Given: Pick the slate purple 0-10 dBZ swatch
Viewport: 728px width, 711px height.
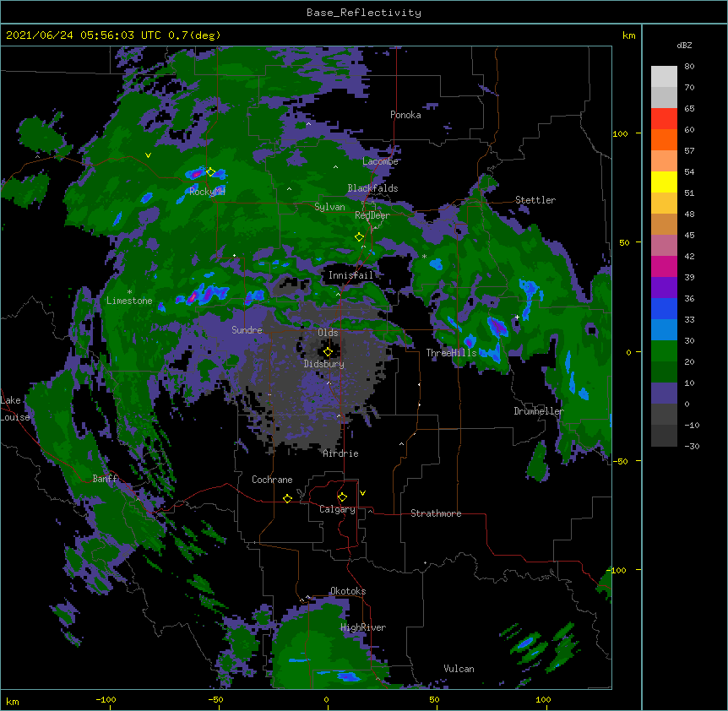Looking at the screenshot, I should tap(664, 393).
